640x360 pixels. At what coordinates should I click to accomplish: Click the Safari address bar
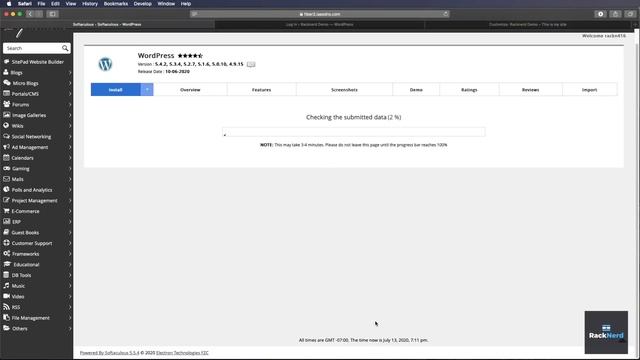click(320, 14)
